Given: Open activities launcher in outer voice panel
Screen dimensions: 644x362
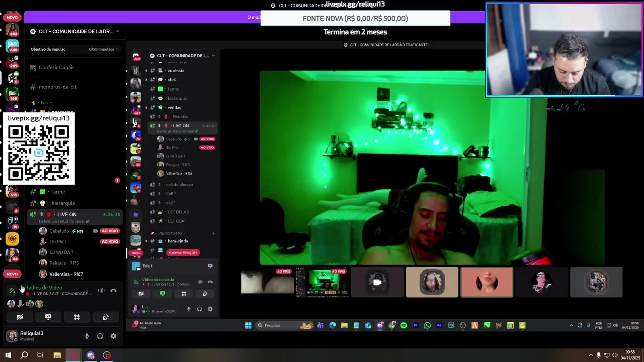Looking at the screenshot, I should [77, 317].
